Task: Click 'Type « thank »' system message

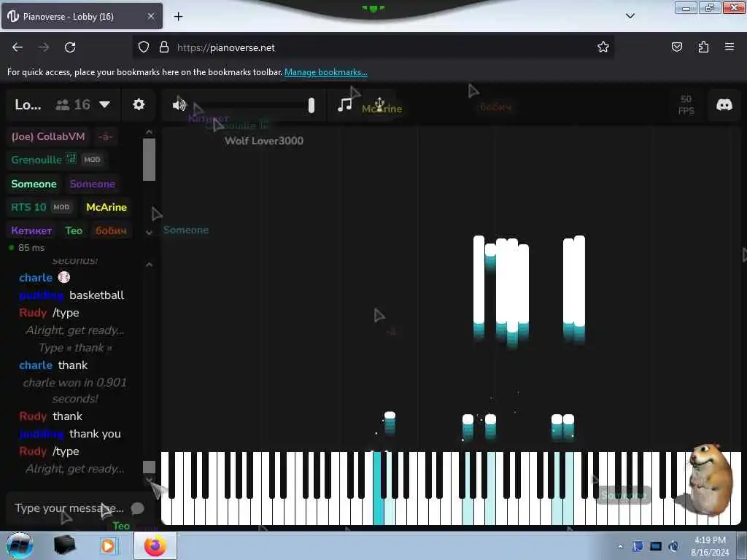Action: click(x=75, y=348)
